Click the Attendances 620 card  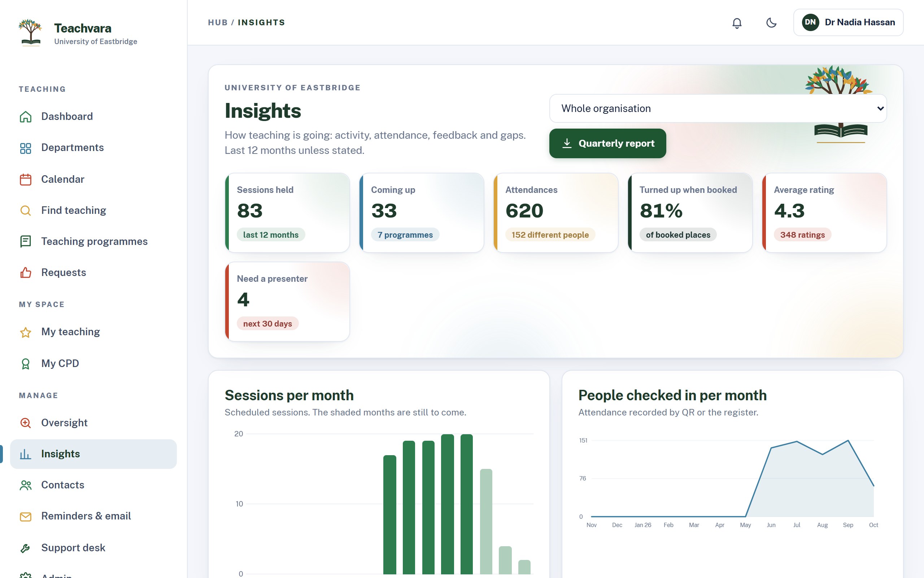pos(556,212)
